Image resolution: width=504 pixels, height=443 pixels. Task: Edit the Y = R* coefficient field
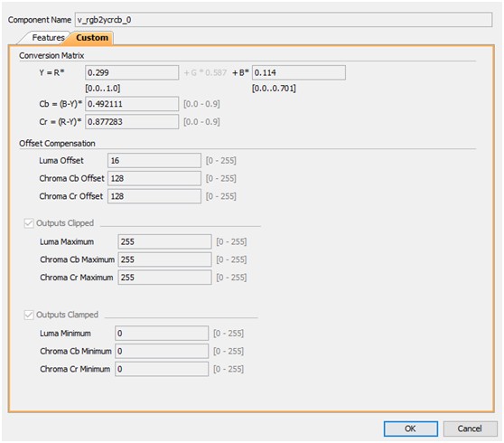[x=132, y=72]
